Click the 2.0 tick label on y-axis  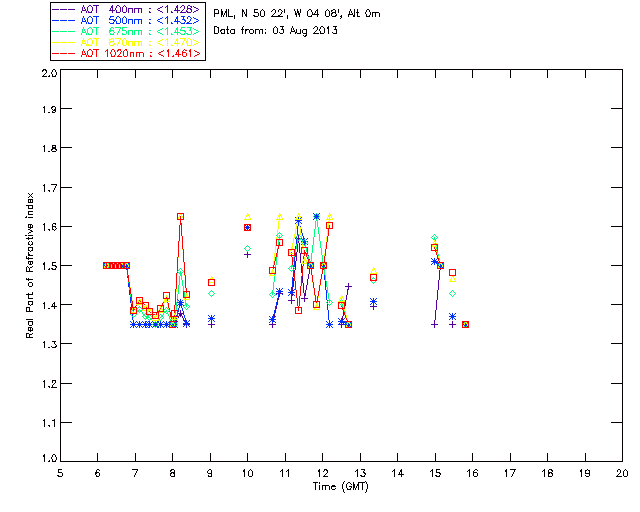pos(49,73)
